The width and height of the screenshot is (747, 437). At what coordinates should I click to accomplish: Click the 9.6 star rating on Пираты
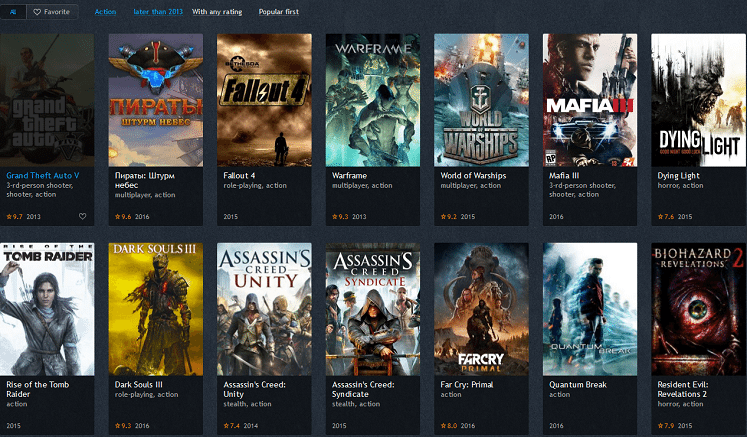pyautogui.click(x=123, y=216)
